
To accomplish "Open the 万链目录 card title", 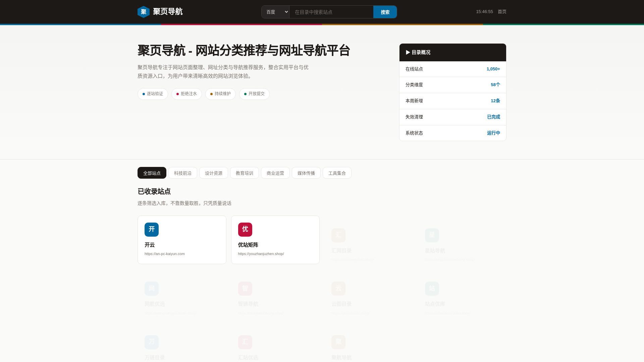I will (x=155, y=358).
